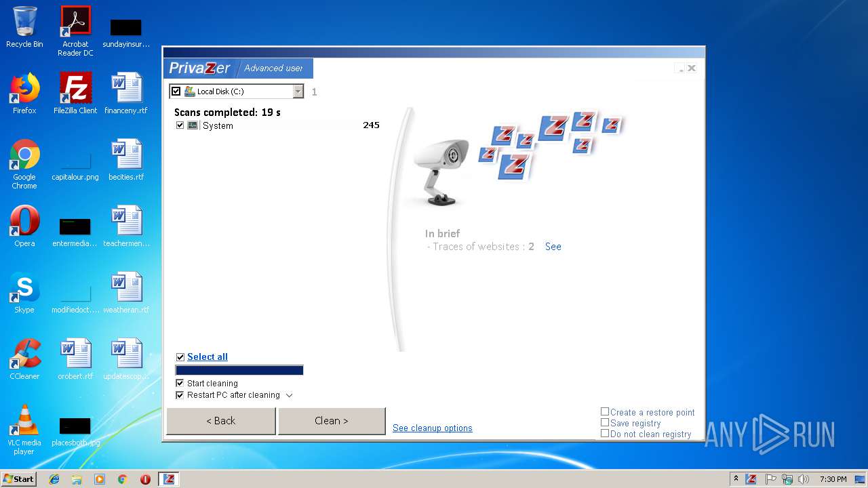This screenshot has width=868, height=488.
Task: Click 'Scans completed: 19 s' text
Action: point(227,113)
